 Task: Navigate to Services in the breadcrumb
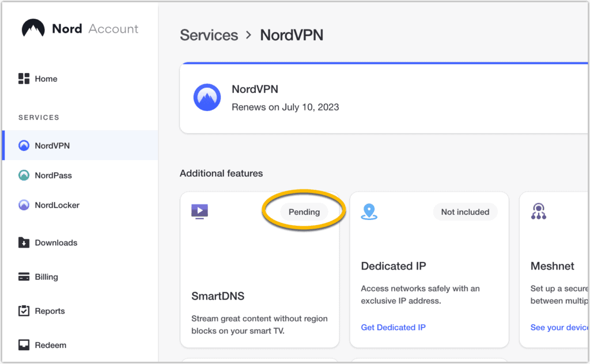(209, 35)
